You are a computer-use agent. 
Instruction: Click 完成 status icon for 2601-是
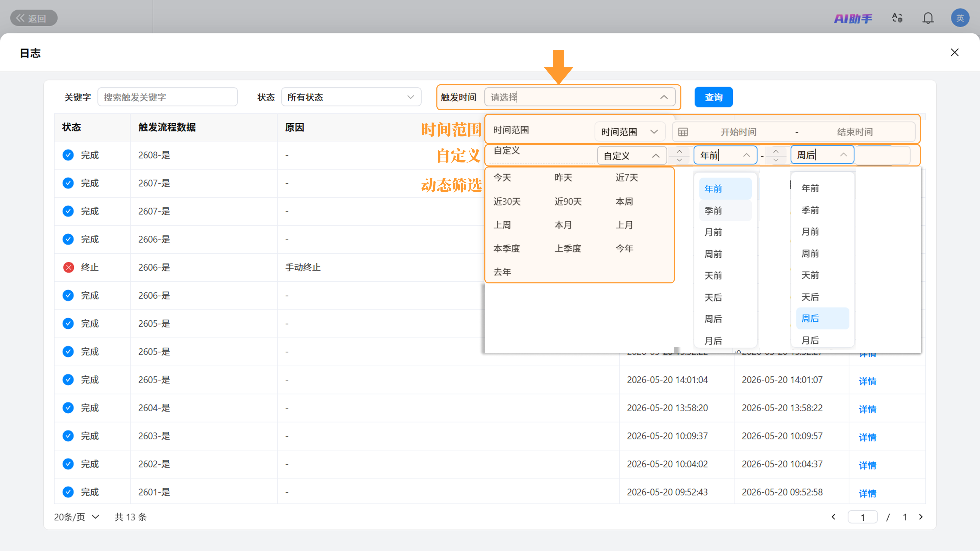pyautogui.click(x=68, y=492)
